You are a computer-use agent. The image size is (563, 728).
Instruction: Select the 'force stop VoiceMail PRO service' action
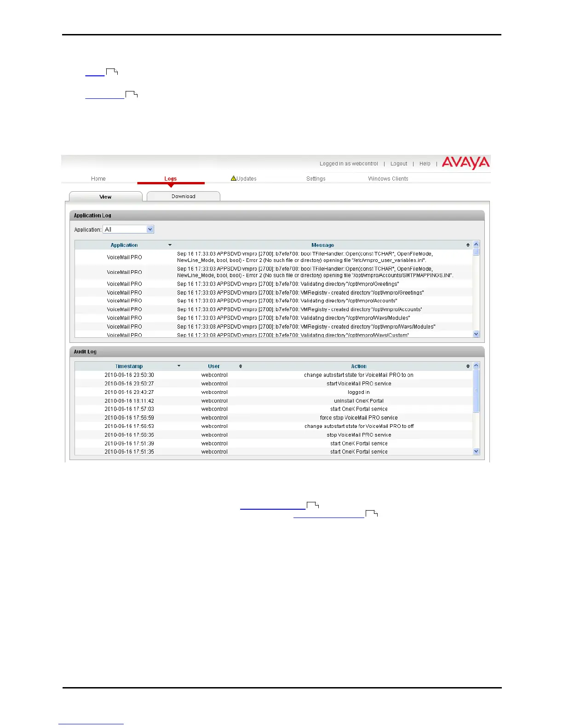point(359,418)
